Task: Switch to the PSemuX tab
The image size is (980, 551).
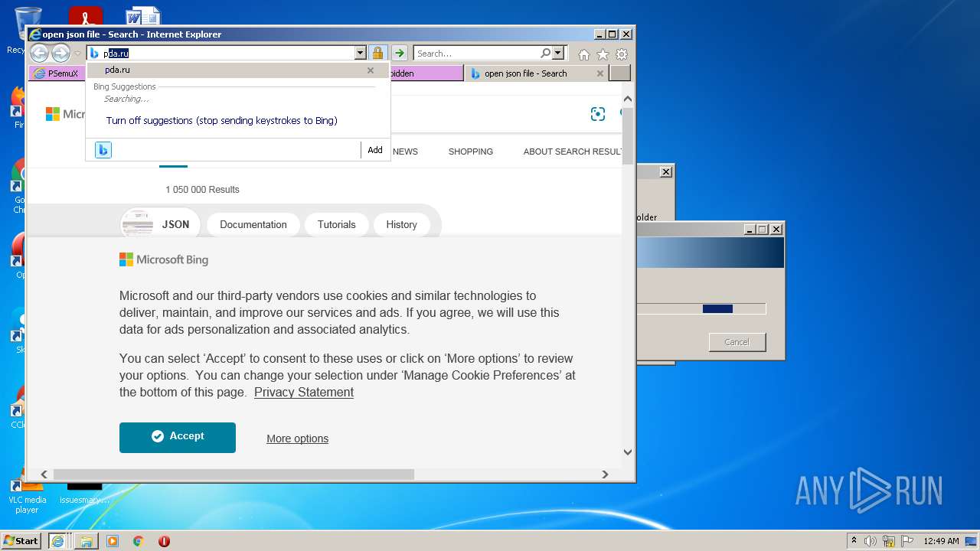Action: (x=57, y=73)
